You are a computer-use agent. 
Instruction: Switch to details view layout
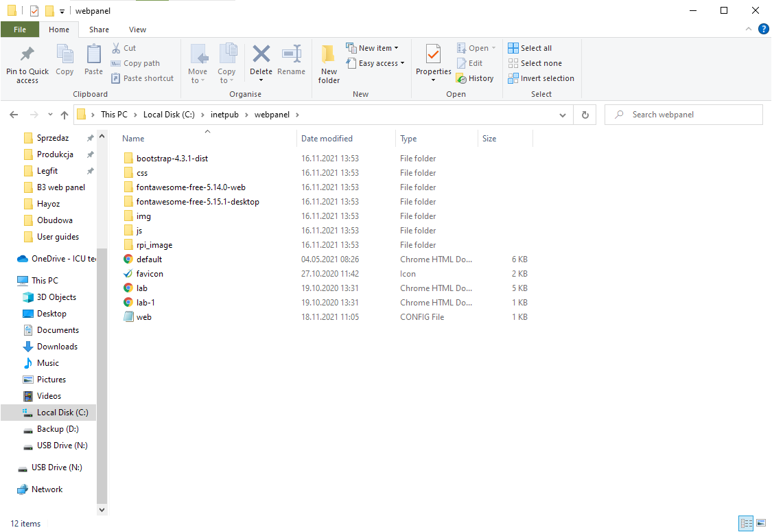click(x=746, y=523)
